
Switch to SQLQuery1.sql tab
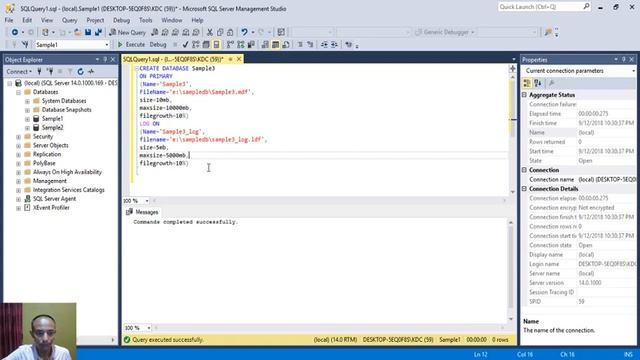(173, 60)
